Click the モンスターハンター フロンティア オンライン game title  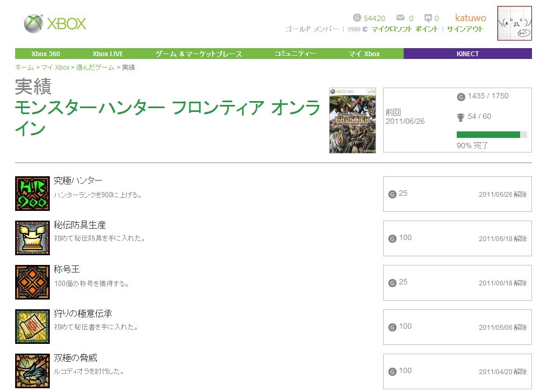pos(168,118)
